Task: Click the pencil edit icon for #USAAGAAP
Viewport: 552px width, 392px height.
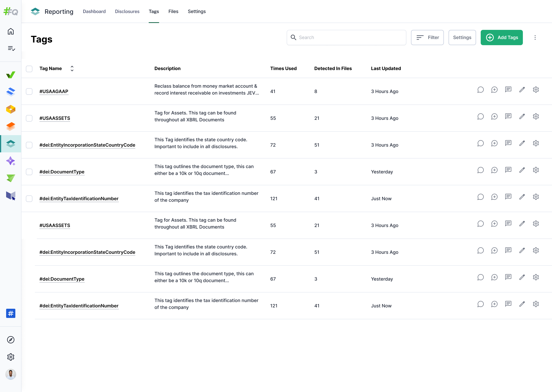Action: tap(522, 90)
